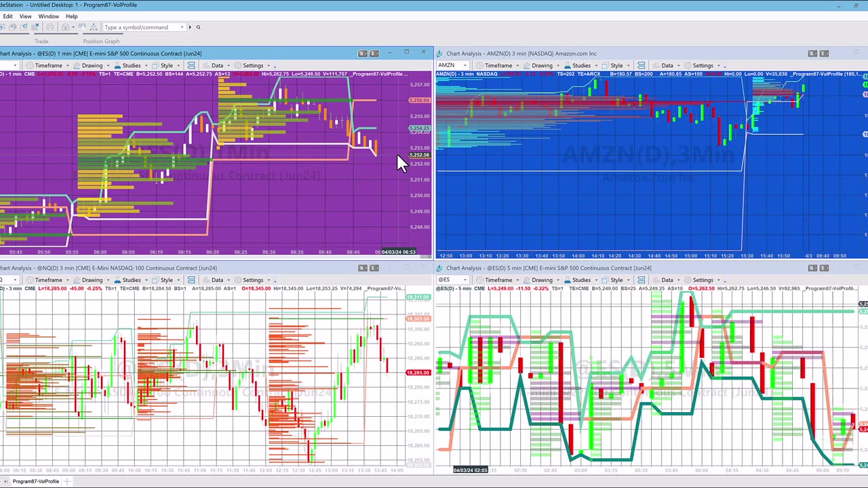The width and height of the screenshot is (868, 488).
Task: Open the View menu
Action: click(25, 16)
